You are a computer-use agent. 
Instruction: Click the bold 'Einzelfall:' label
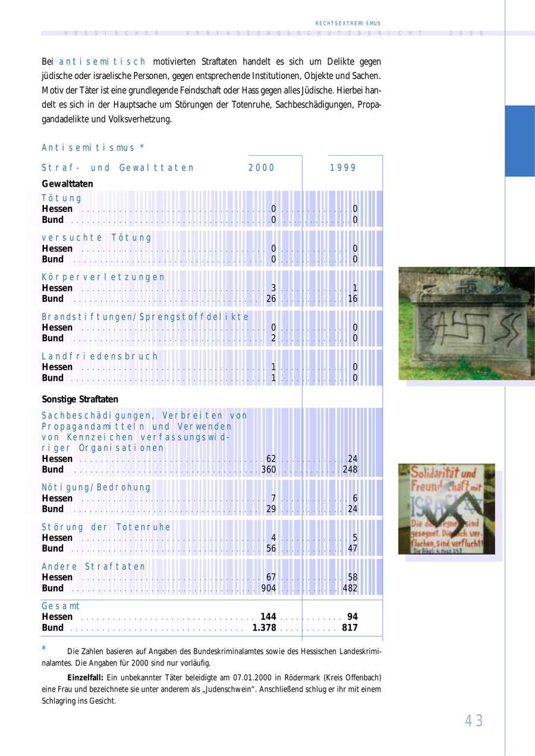pyautogui.click(x=86, y=678)
